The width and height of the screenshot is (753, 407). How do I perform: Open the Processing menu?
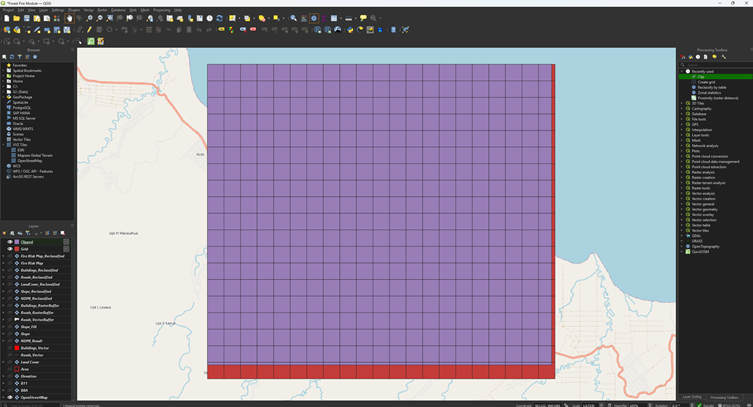click(161, 9)
